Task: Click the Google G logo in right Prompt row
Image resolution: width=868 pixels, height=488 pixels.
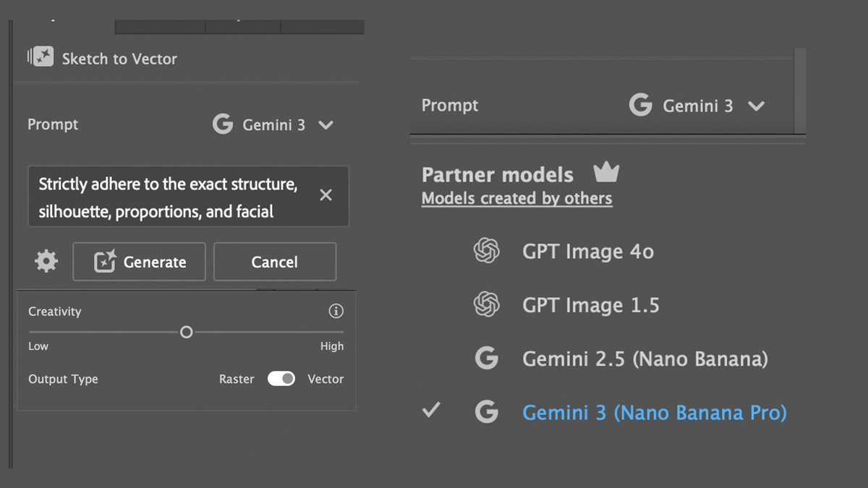Action: [641, 106]
